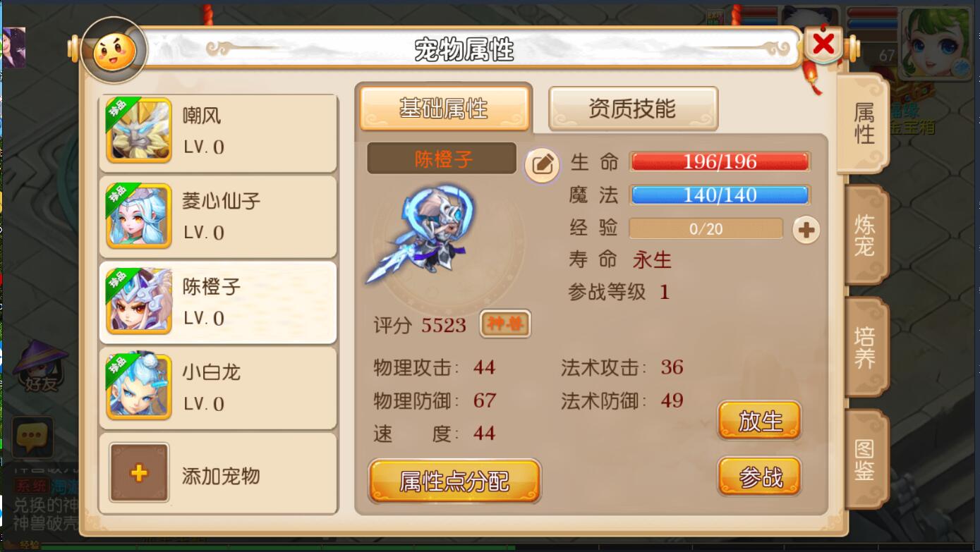Open the 炼宠 side tab
This screenshot has height=552, width=980.
866,235
